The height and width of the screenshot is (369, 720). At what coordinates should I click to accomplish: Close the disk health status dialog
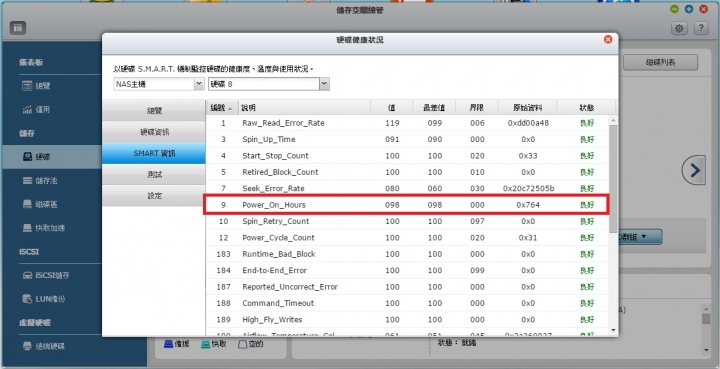(608, 39)
